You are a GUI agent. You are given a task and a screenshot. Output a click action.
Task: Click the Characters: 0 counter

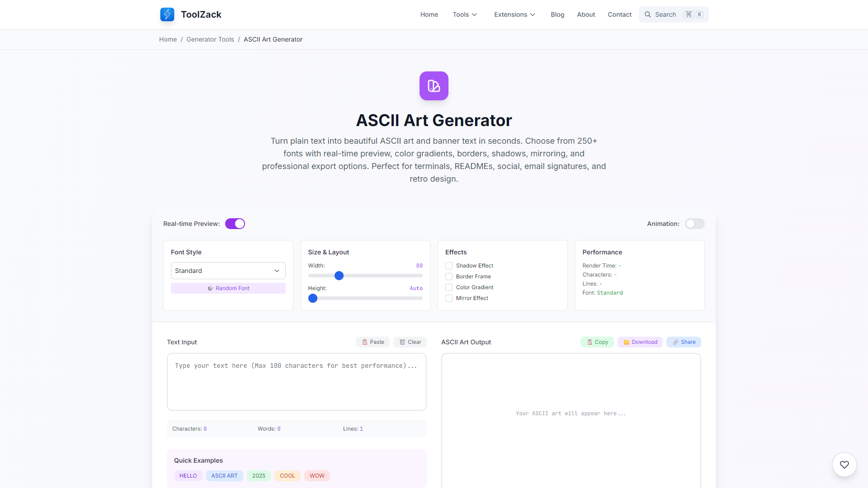189,429
